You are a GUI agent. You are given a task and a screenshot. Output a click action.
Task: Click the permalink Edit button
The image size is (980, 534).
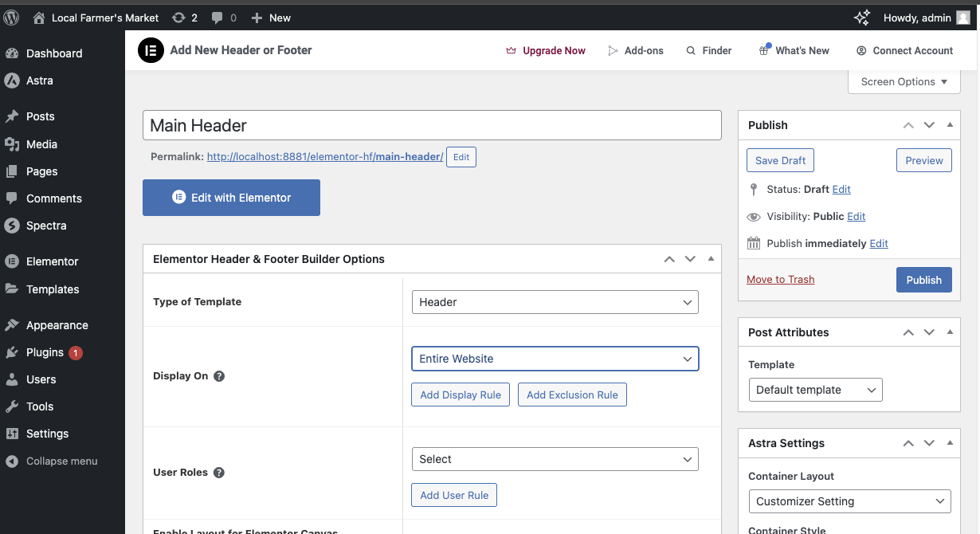click(461, 157)
